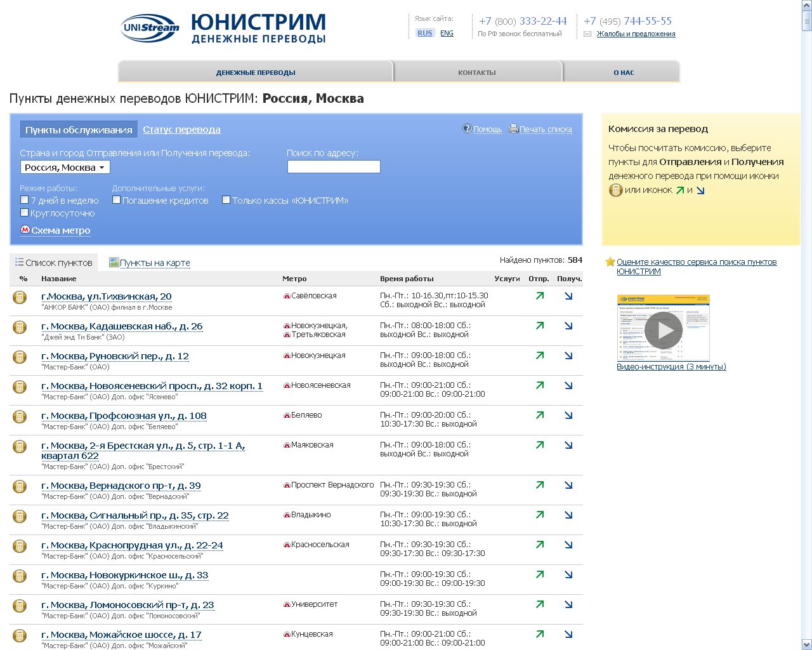
Task: Click the printer icon for list printing
Action: pyautogui.click(x=514, y=129)
